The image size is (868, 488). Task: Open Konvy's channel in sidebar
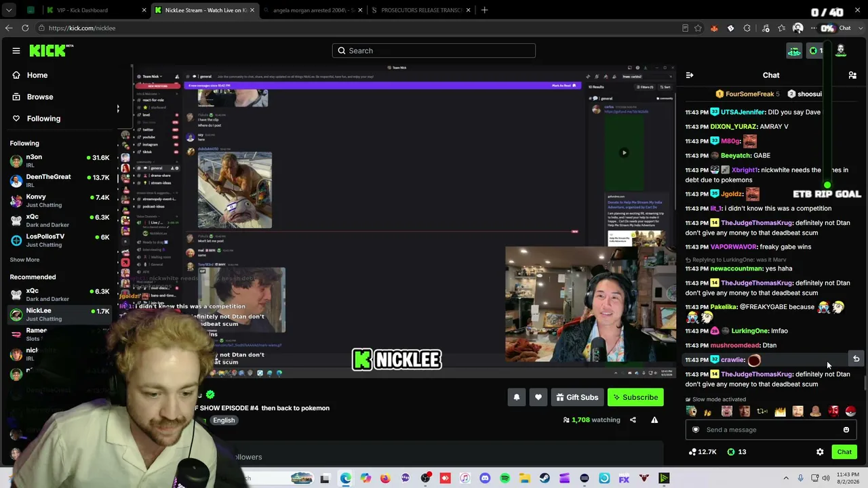[x=60, y=201]
